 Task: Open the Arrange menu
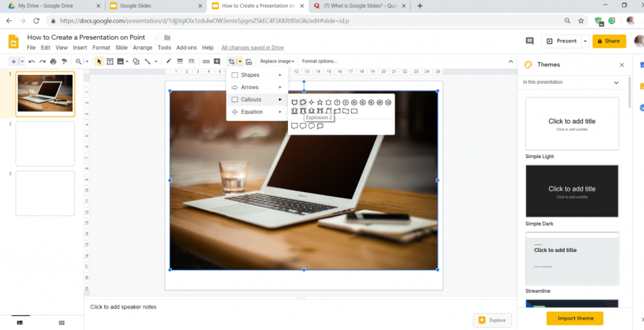coord(142,48)
